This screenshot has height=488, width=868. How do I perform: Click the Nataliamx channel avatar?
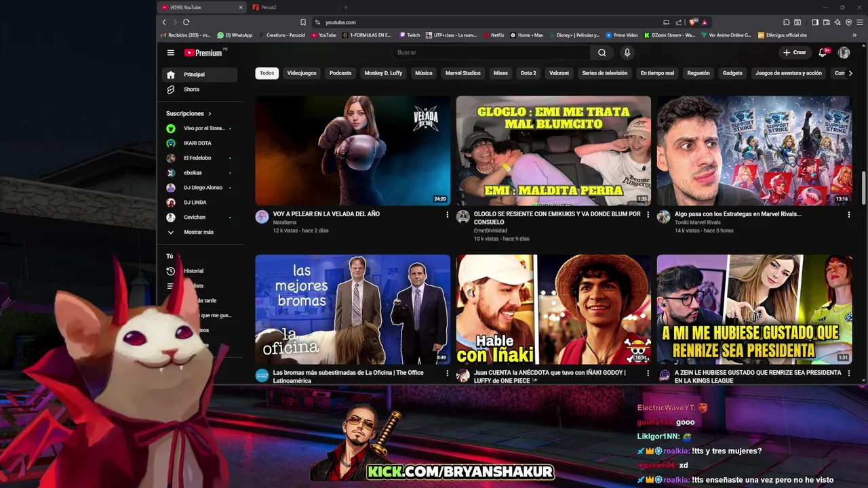tap(262, 217)
